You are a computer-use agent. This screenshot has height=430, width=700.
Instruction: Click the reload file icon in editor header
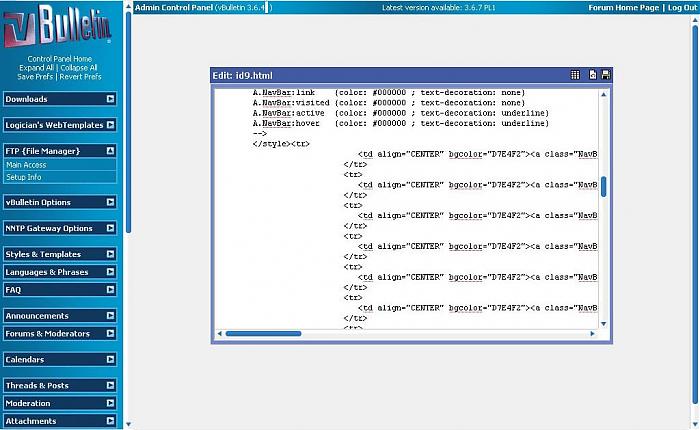[593, 75]
